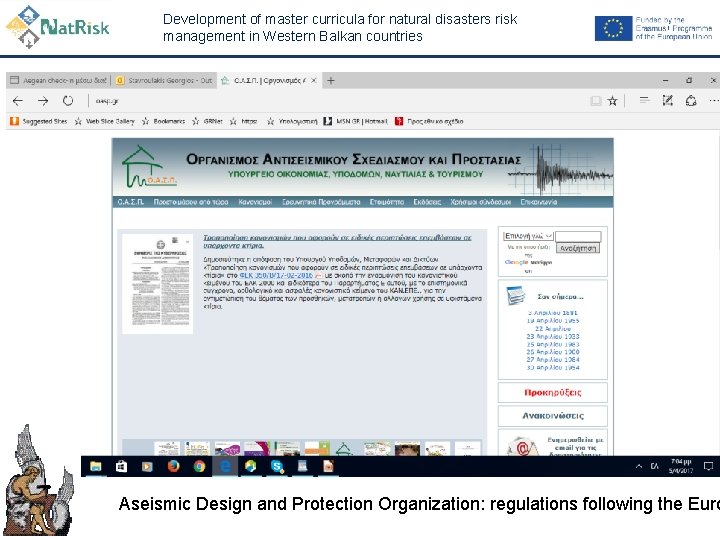Open the Κανονισμοί menu item
This screenshot has height=540, width=720.
pyautogui.click(x=255, y=202)
